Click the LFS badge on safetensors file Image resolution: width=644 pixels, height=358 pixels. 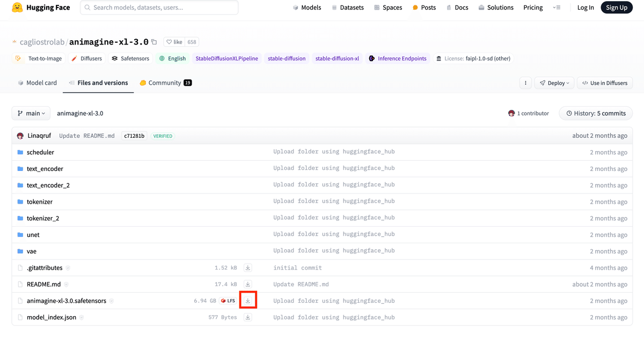228,301
